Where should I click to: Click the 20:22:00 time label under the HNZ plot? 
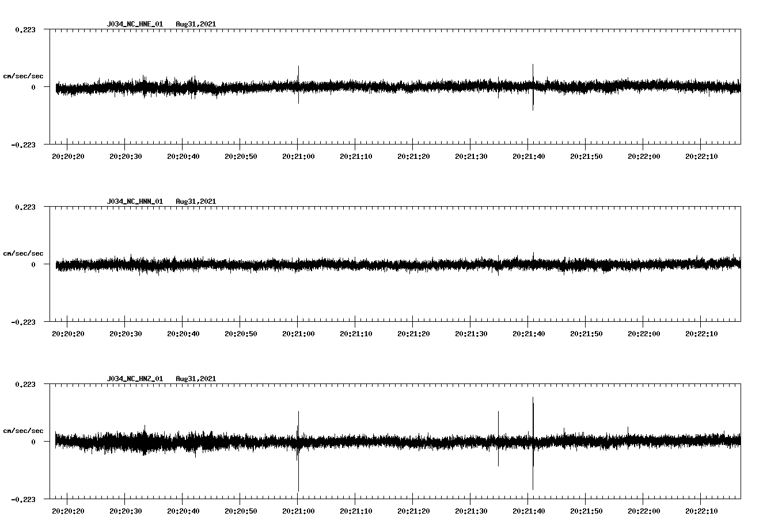click(644, 511)
